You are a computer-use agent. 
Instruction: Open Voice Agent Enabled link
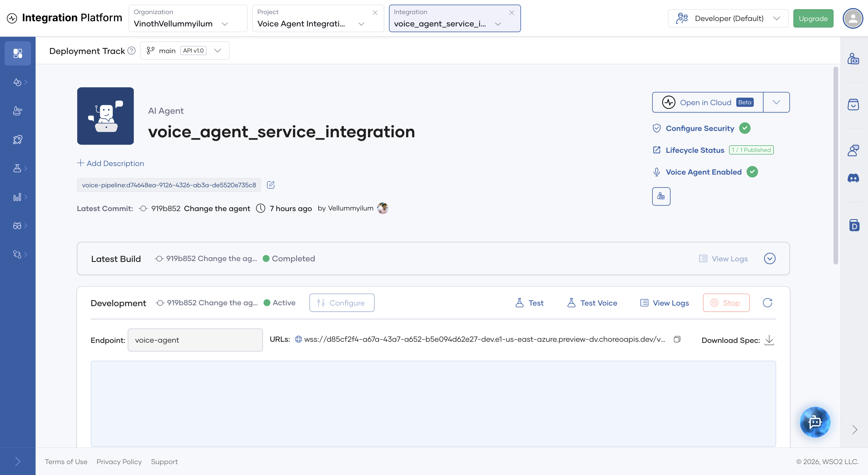point(704,172)
